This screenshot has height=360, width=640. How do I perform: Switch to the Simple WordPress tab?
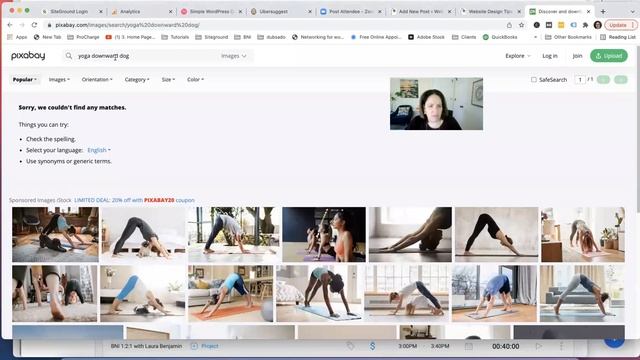tap(210, 12)
